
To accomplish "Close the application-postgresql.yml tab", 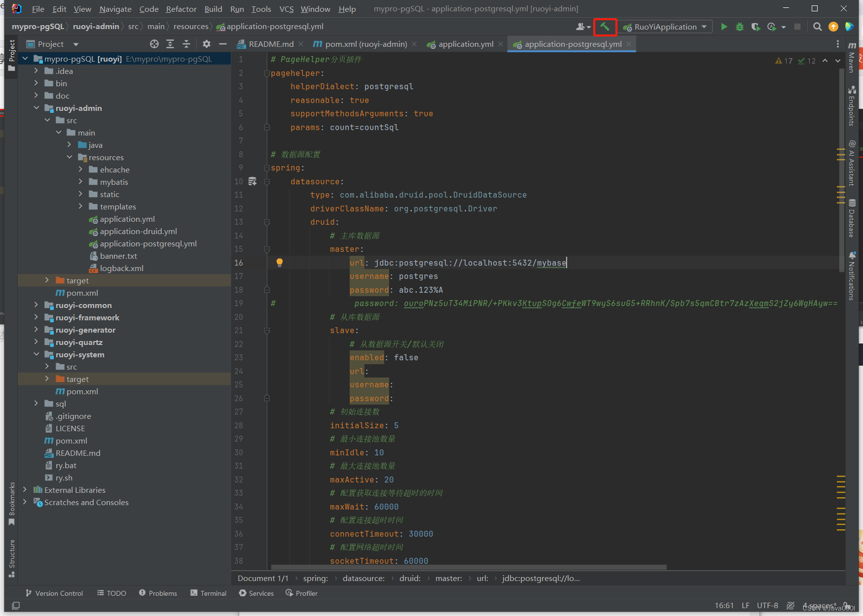I will point(629,44).
